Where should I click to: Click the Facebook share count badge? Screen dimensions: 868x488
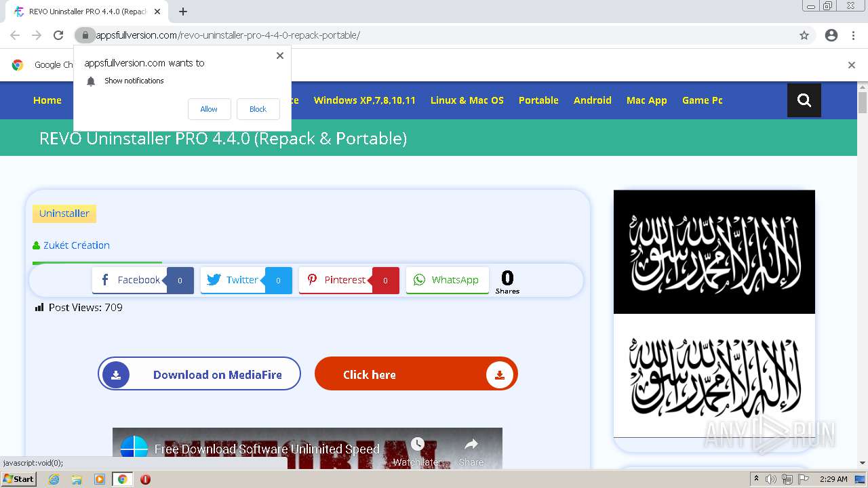tap(180, 281)
